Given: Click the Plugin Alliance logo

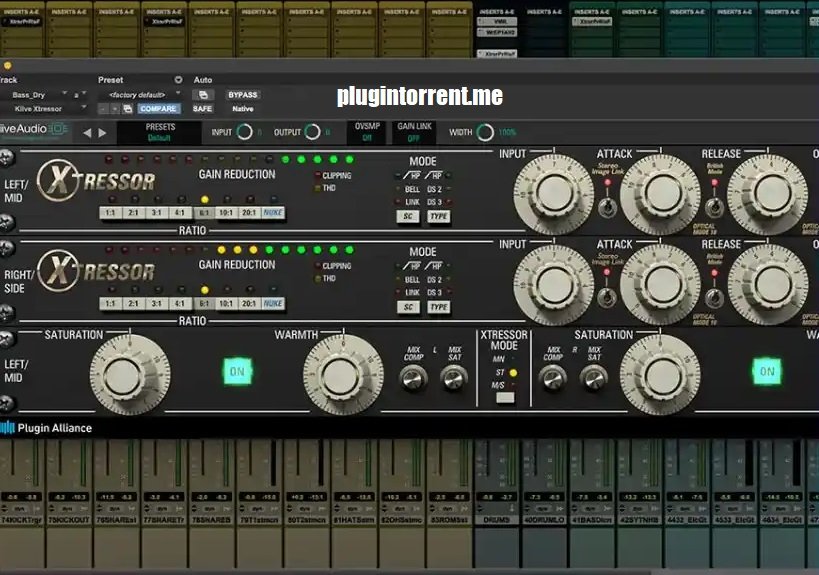Looking at the screenshot, I should 46,428.
